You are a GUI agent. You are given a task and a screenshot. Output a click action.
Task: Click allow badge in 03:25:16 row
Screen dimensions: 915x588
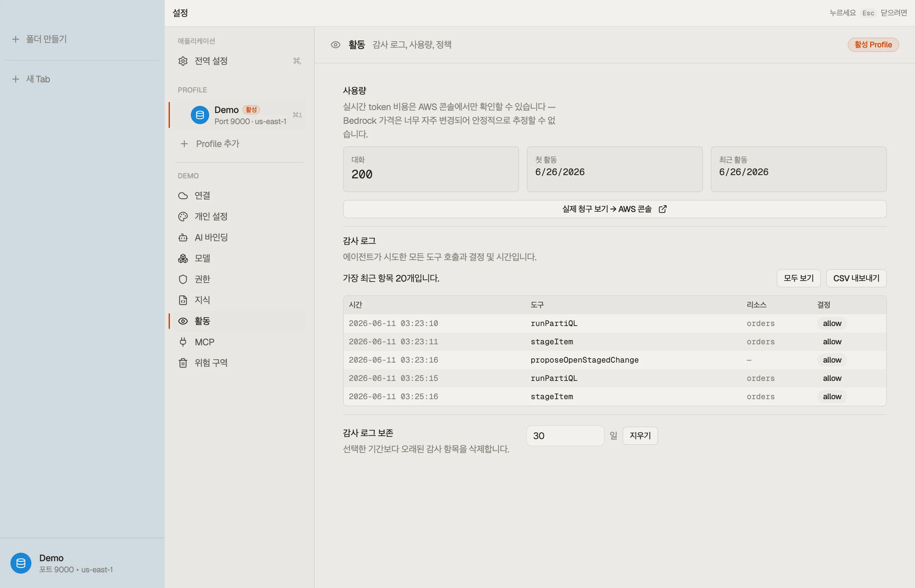832,397
